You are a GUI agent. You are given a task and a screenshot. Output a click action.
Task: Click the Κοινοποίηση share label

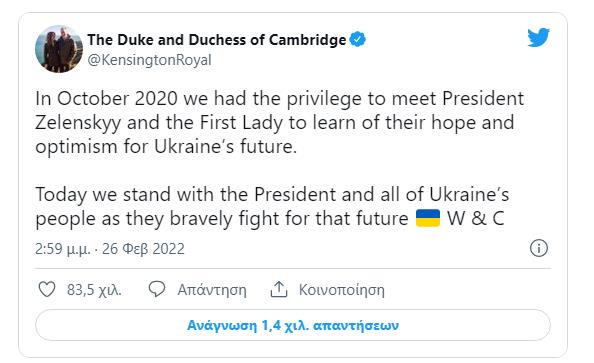point(342,290)
